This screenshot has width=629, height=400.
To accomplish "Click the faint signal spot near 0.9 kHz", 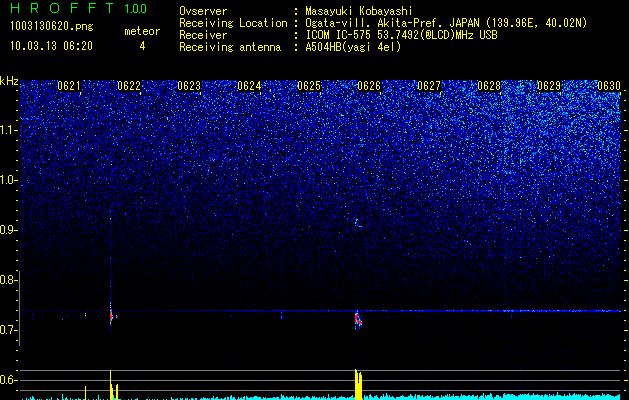I will coord(358,223).
